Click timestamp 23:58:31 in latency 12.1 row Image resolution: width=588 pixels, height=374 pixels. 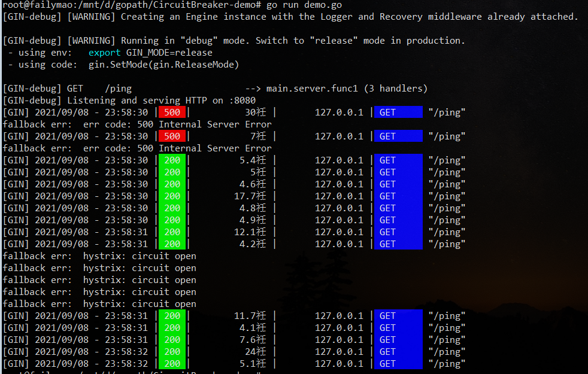pyautogui.click(x=126, y=232)
